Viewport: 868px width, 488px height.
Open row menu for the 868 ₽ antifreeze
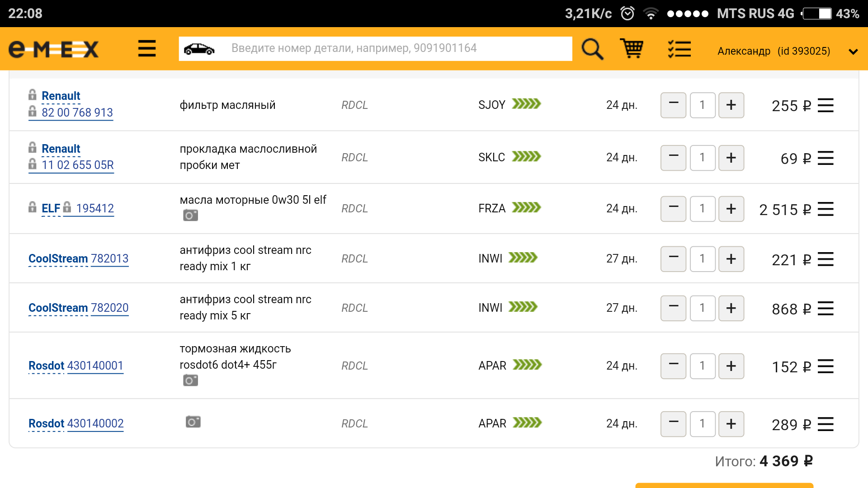tap(826, 309)
